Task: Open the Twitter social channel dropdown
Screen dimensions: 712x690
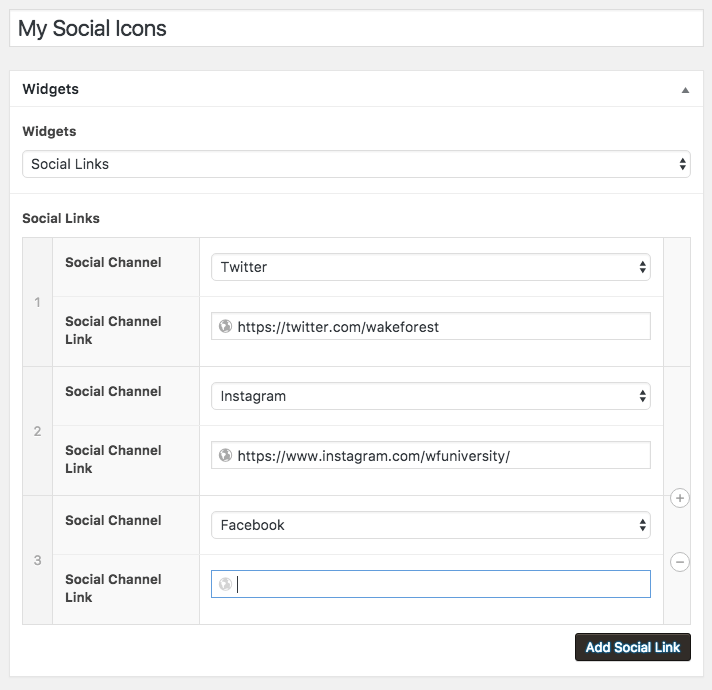Action: (x=430, y=267)
